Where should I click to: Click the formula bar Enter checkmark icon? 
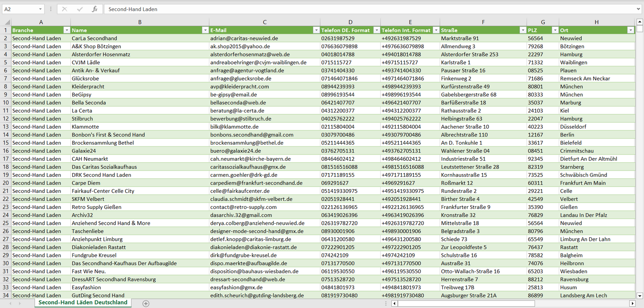tap(80, 9)
